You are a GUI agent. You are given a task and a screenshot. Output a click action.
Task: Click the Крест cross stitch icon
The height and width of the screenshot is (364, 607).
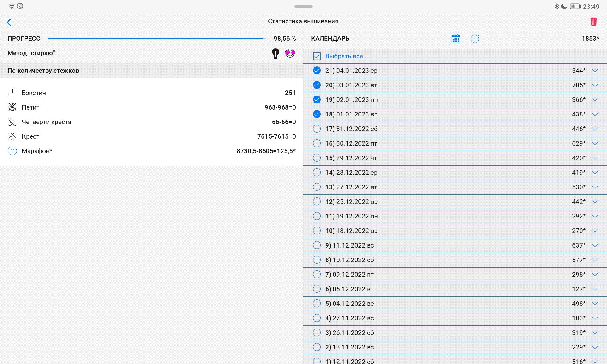12,136
